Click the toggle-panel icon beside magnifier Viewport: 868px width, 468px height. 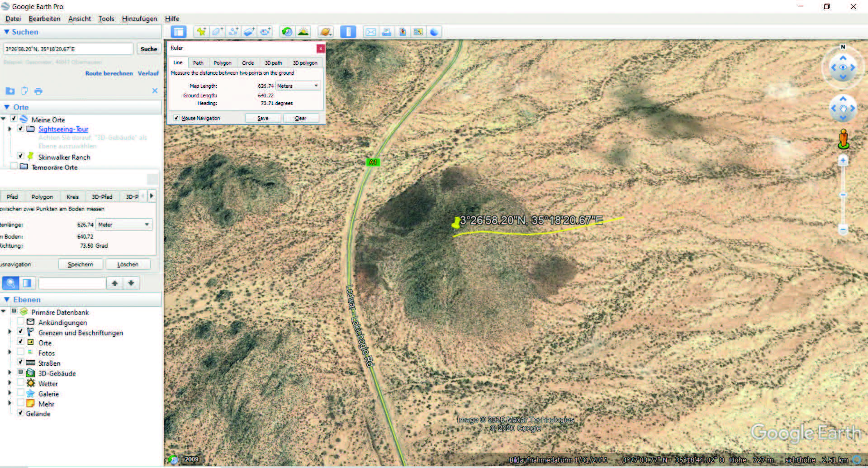click(x=27, y=283)
